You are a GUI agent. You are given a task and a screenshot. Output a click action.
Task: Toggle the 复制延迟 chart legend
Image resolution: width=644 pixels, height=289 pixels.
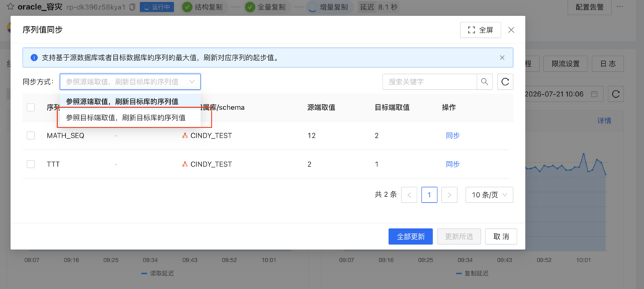(472, 273)
